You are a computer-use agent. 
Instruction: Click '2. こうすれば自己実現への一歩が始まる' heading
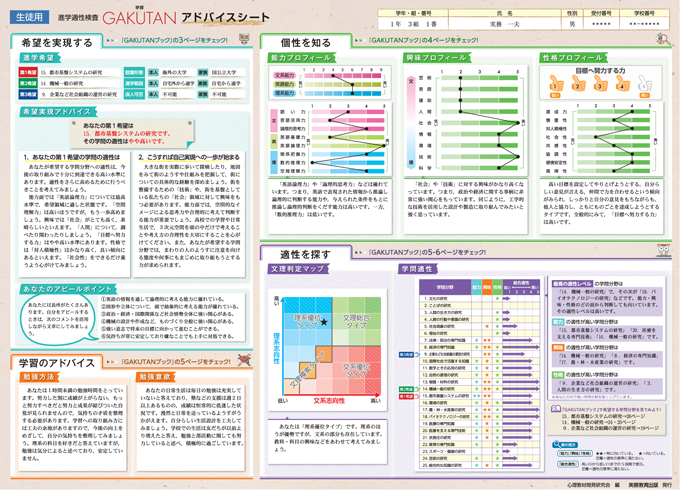click(189, 157)
